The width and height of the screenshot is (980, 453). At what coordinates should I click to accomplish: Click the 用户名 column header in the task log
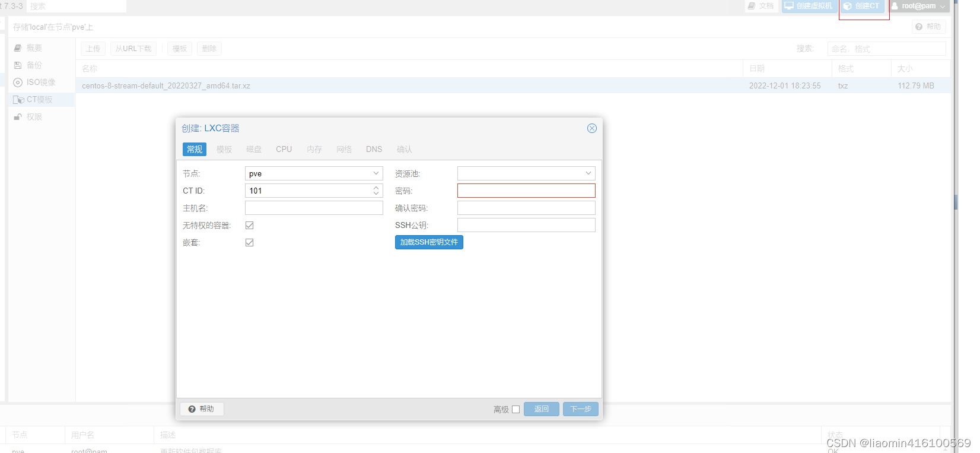click(109, 435)
